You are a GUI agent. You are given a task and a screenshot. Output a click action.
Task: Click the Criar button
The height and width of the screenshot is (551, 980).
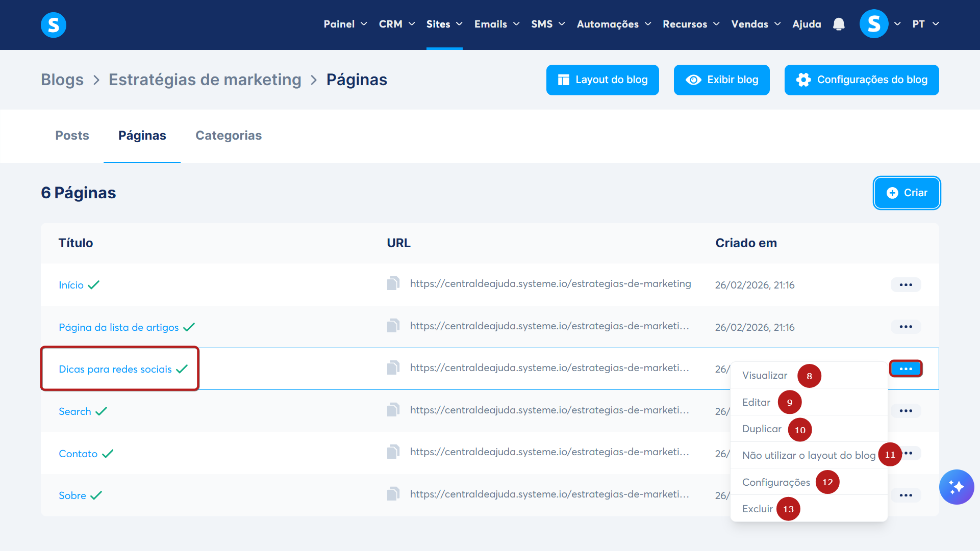click(907, 193)
